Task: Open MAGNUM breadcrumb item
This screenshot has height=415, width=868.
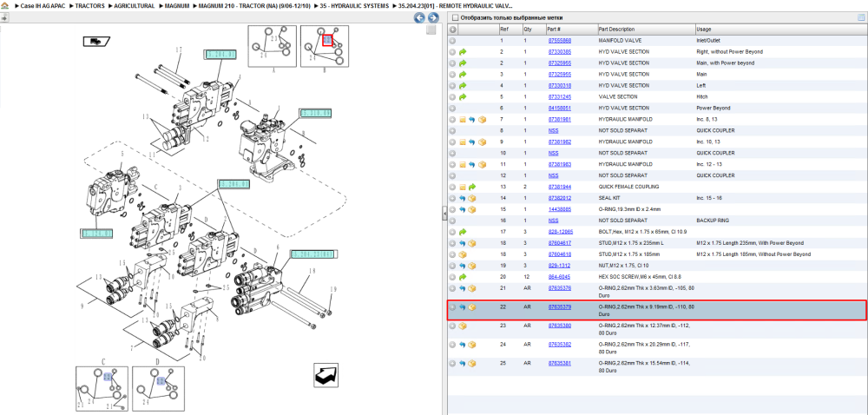Action: (x=177, y=6)
